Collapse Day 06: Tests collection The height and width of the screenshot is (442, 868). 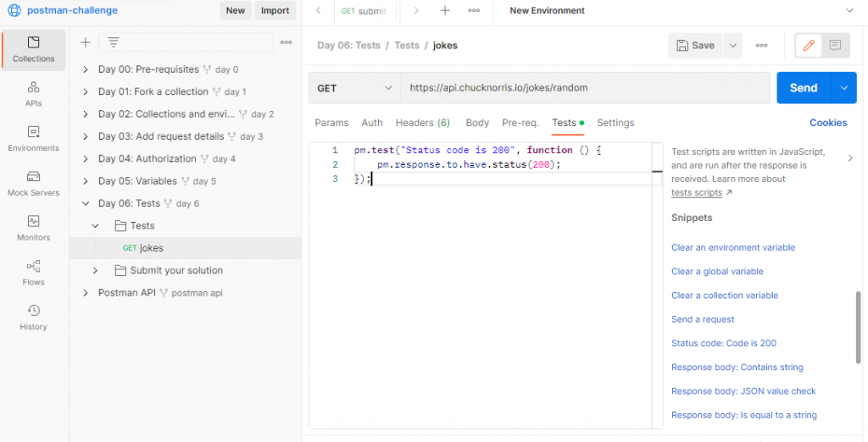click(86, 203)
